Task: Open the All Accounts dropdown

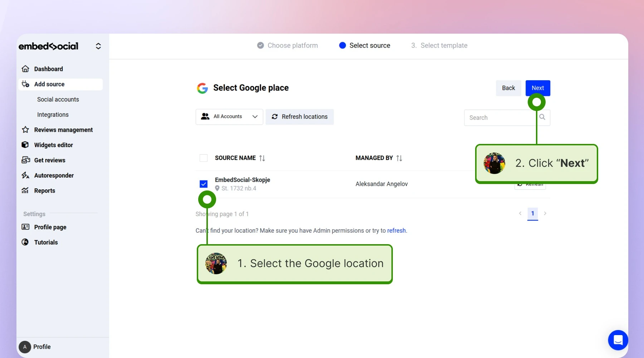Action: click(229, 117)
